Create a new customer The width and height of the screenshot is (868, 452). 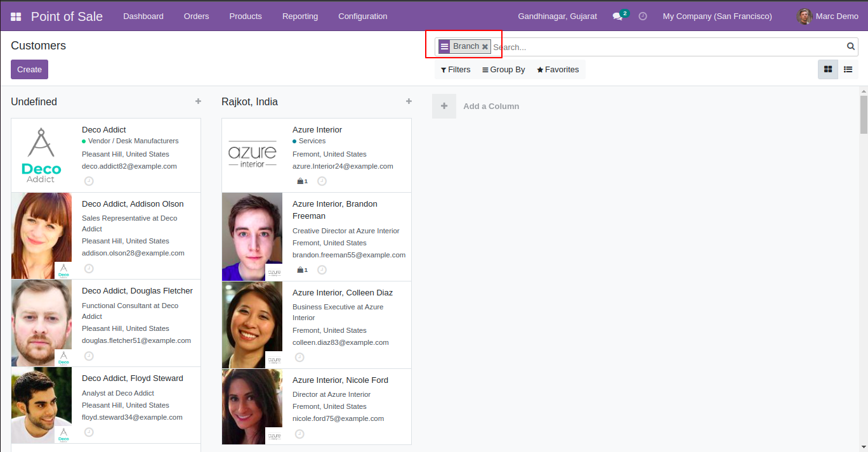tap(29, 70)
